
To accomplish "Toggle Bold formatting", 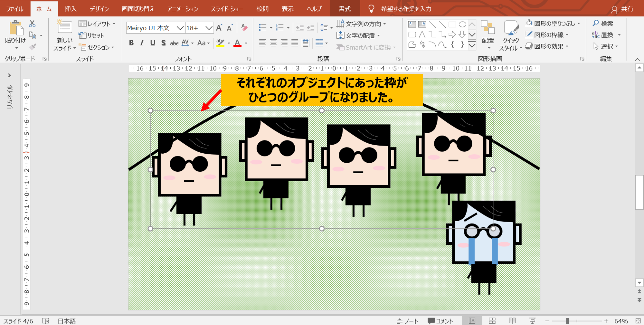I will tap(131, 43).
